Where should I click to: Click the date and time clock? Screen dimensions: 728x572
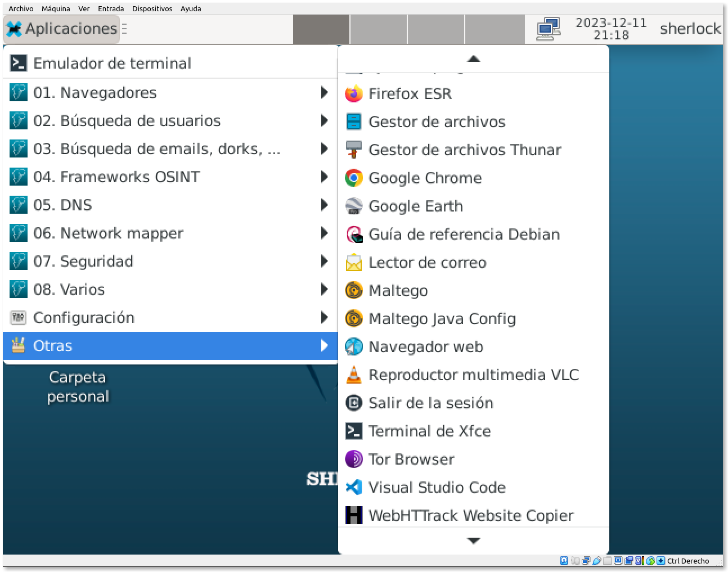(x=611, y=29)
